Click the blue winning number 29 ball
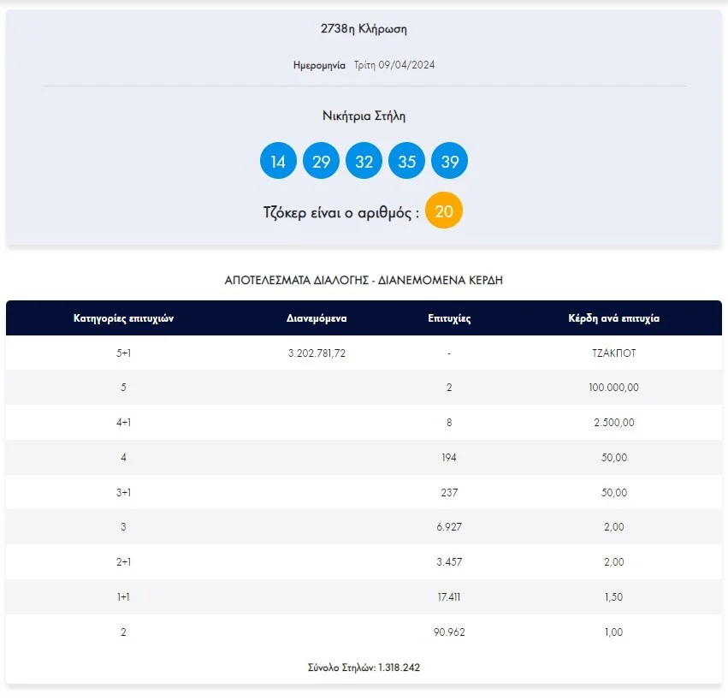Viewport: 728px width, 700px height. point(321,162)
